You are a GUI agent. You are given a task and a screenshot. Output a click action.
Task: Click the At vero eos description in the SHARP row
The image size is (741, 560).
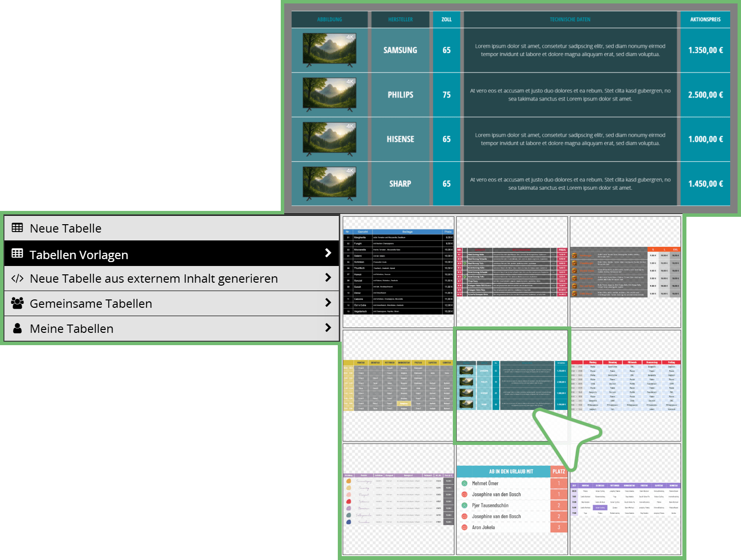(x=570, y=184)
